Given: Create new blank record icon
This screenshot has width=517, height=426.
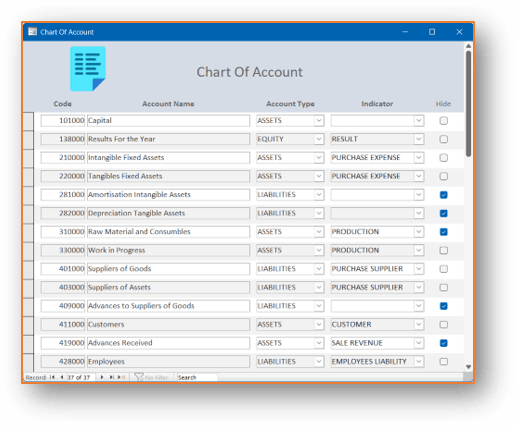Looking at the screenshot, I should tap(121, 377).
